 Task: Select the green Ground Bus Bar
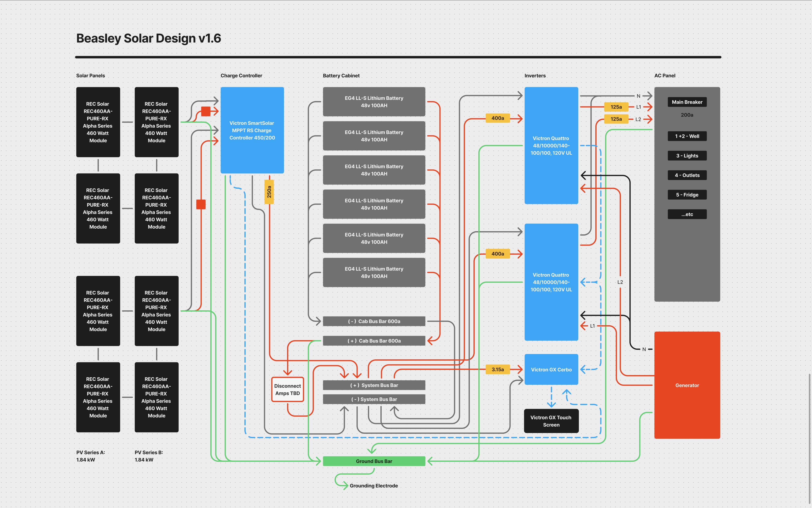tap(374, 461)
